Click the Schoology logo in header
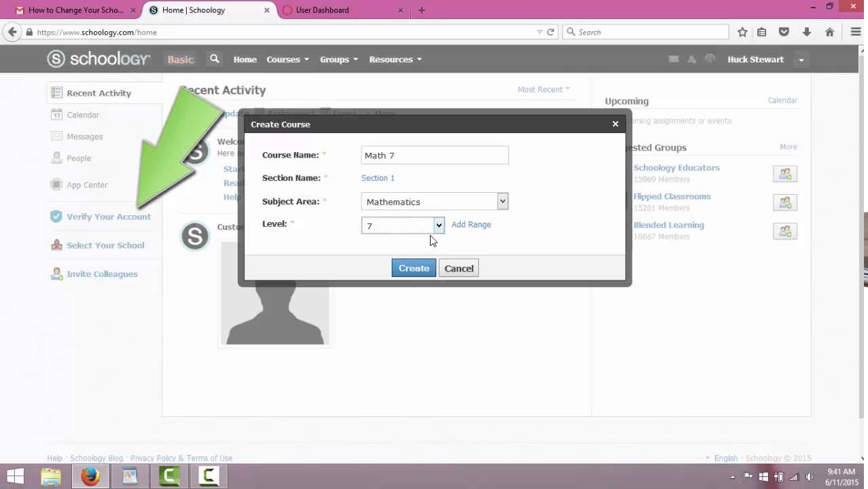 (x=98, y=59)
